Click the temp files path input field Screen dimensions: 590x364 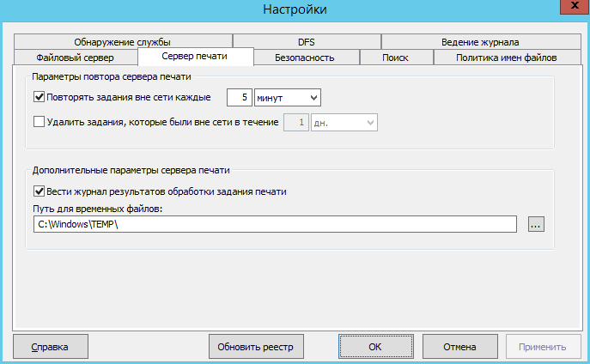tap(275, 224)
